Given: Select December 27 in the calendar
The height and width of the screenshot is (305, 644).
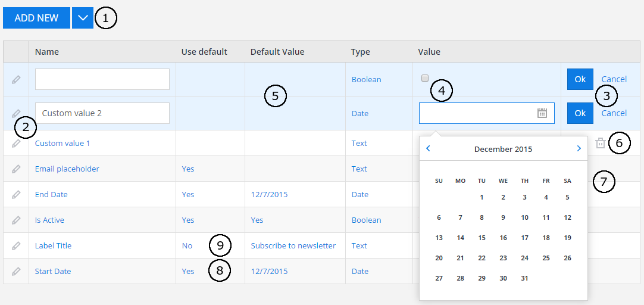Looking at the screenshot, I should pos(439,278).
